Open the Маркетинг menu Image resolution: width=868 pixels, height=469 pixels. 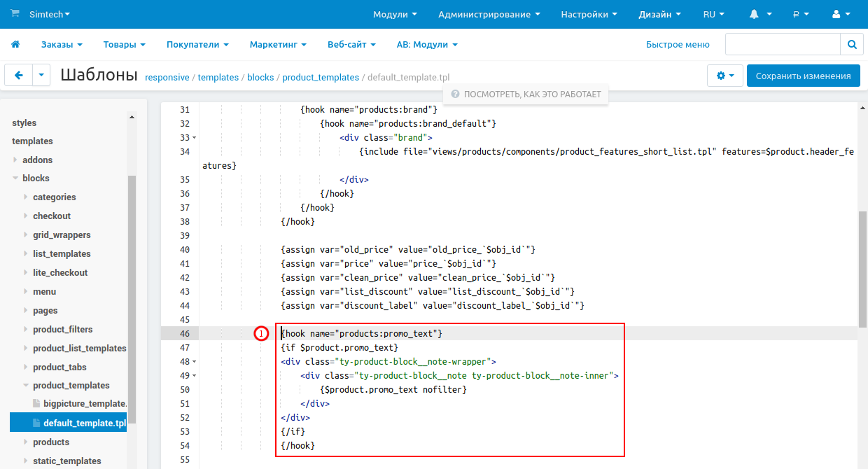coord(278,44)
